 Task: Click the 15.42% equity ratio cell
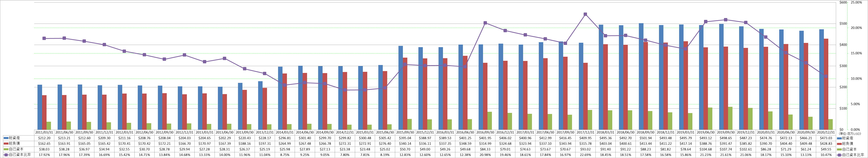tap(125, 155)
